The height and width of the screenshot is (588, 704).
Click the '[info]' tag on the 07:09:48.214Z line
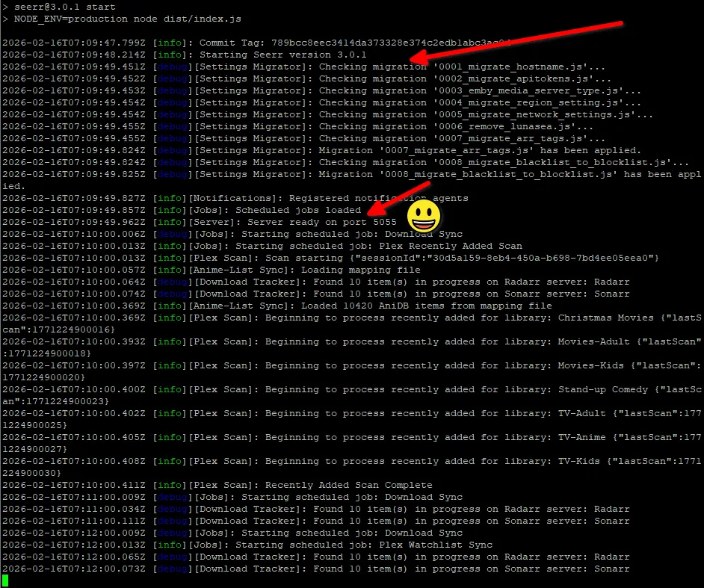click(170, 55)
